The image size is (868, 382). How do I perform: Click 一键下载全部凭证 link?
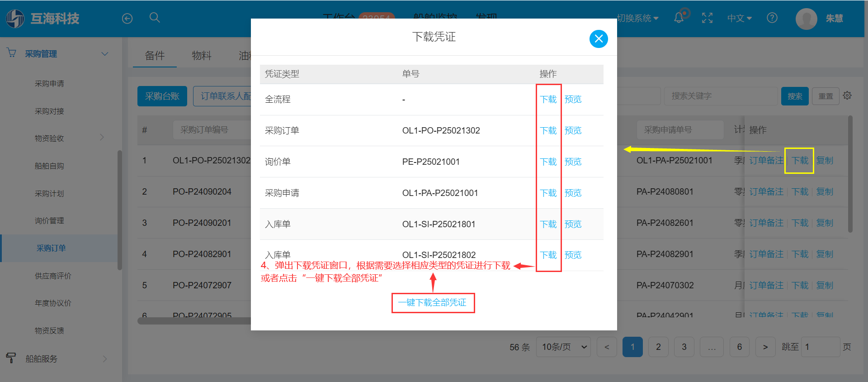pos(433,302)
